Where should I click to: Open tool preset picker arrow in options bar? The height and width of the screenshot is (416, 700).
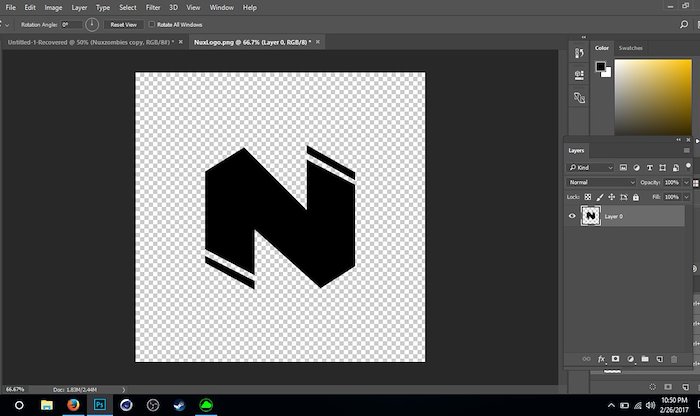coord(7,25)
